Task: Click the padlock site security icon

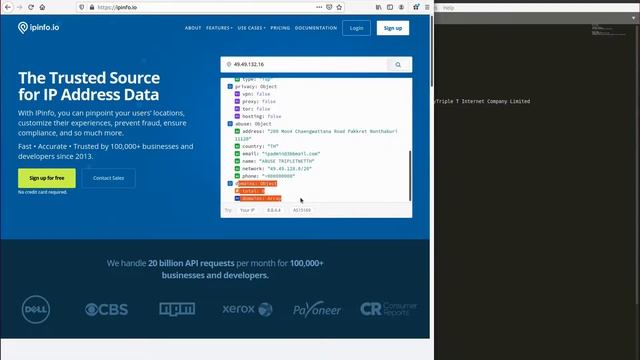Action: 91,7
